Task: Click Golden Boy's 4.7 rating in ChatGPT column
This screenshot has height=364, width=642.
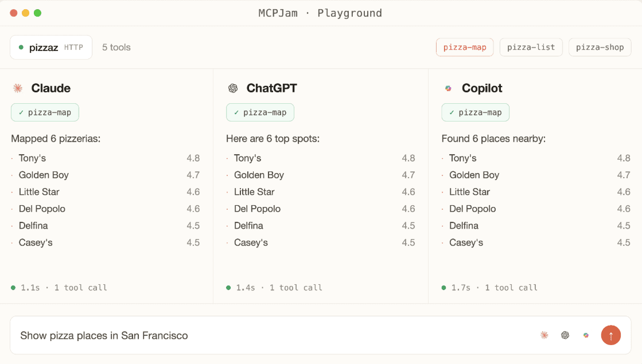Action: (408, 175)
